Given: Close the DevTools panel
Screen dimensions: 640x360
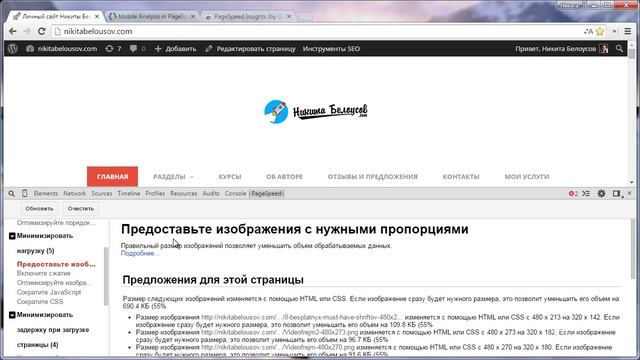Looking at the screenshot, I should point(630,193).
